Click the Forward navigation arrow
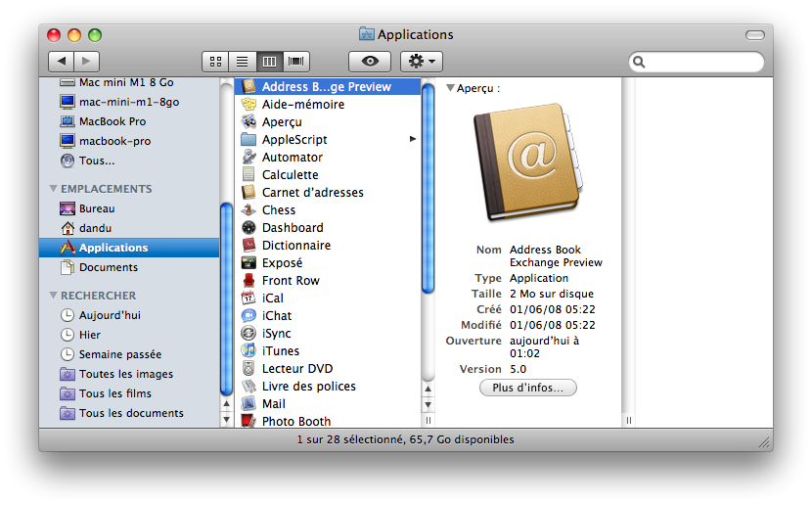Image resolution: width=812 pixels, height=505 pixels. tap(86, 61)
